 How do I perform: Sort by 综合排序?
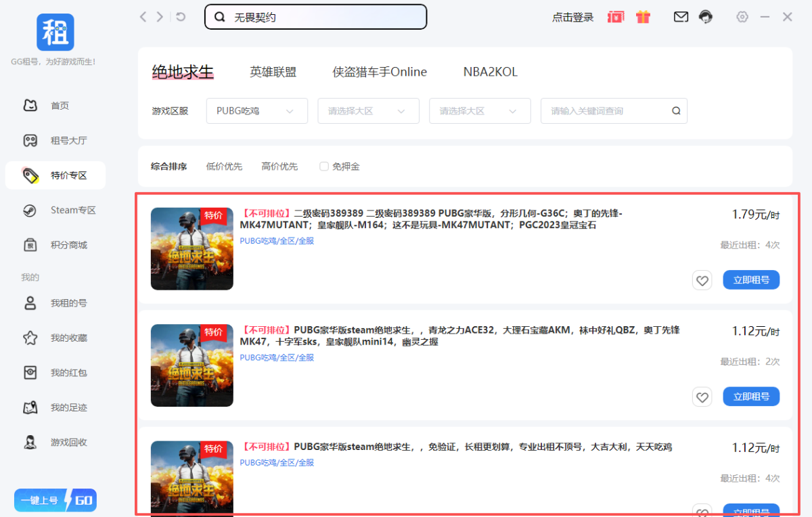tap(169, 166)
